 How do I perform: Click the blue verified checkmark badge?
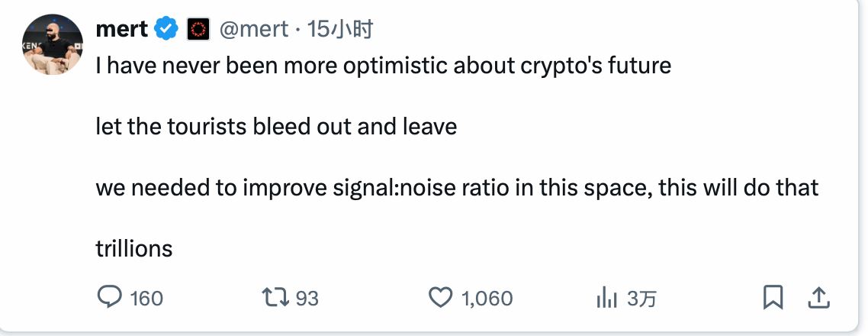166,30
